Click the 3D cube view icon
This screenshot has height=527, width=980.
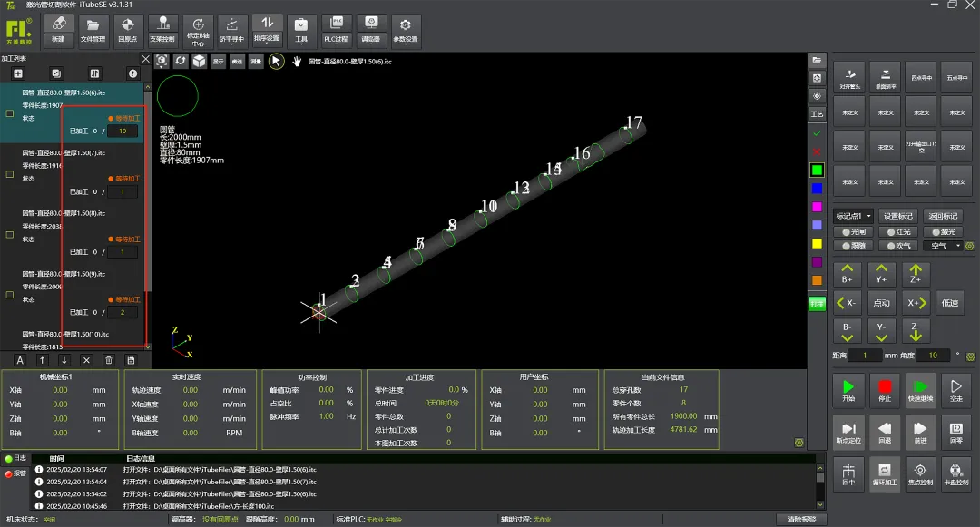199,61
